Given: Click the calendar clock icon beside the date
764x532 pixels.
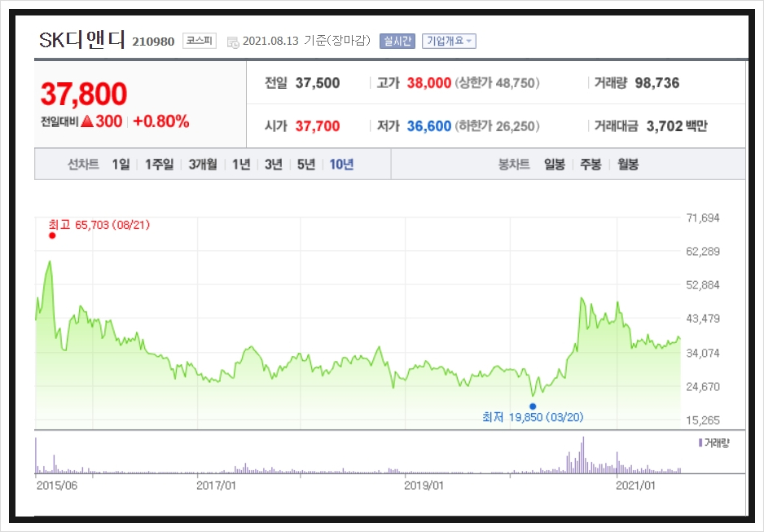Looking at the screenshot, I should click(233, 42).
